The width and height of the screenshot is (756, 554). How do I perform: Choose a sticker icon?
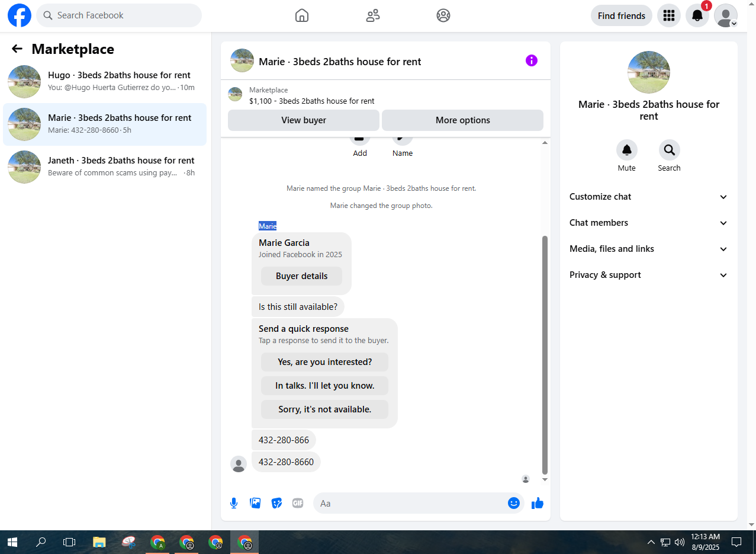(276, 503)
